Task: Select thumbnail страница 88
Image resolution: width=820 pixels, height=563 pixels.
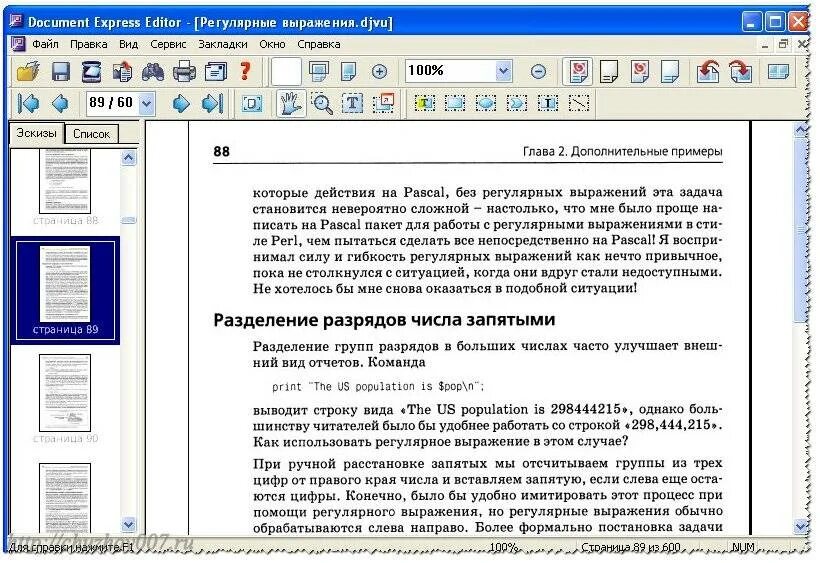Action: (x=65, y=187)
